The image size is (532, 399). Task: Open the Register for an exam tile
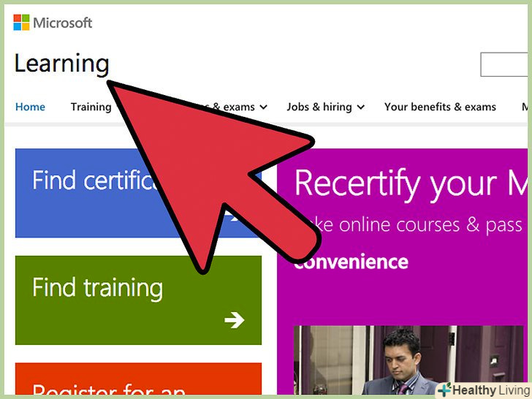click(138, 379)
